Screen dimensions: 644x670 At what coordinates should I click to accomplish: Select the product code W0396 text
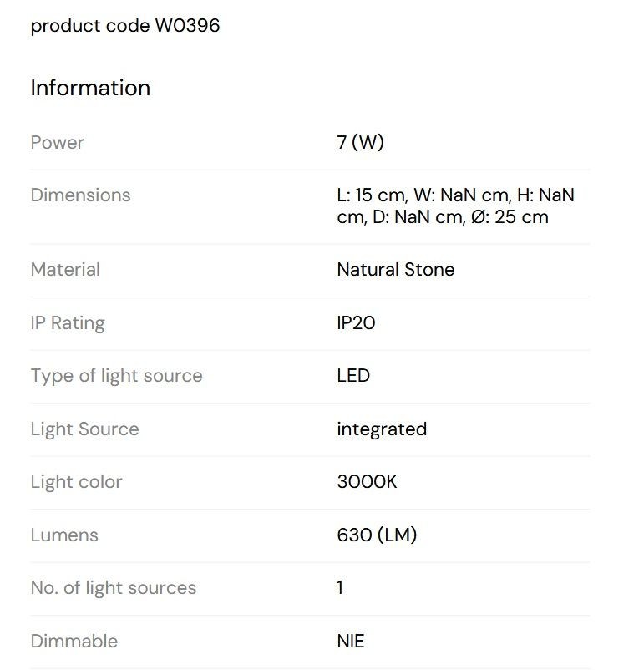click(125, 26)
